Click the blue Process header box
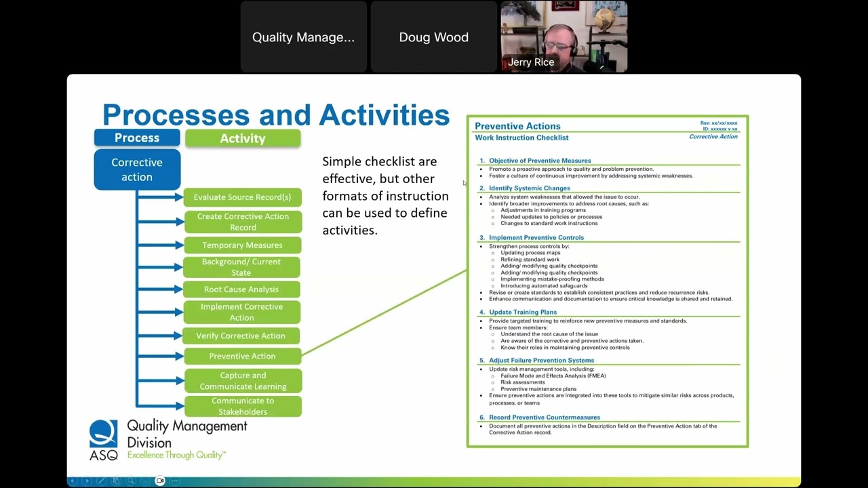 point(137,138)
